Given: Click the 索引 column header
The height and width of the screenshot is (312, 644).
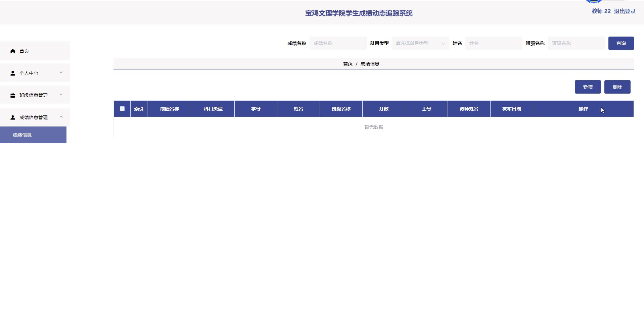Looking at the screenshot, I should [139, 109].
